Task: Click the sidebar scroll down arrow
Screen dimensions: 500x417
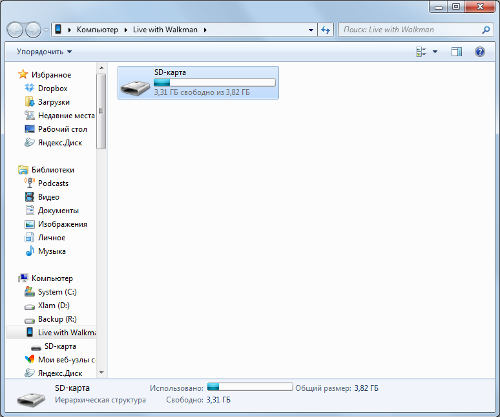Action: [x=102, y=372]
